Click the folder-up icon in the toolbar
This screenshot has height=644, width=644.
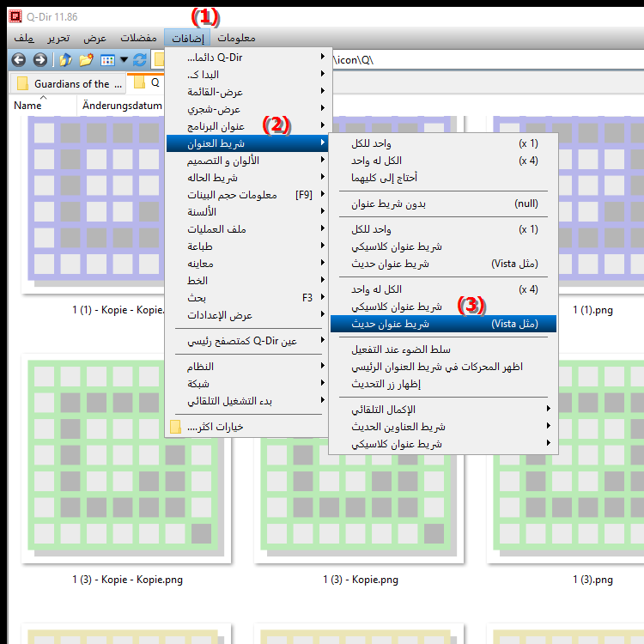point(65,60)
